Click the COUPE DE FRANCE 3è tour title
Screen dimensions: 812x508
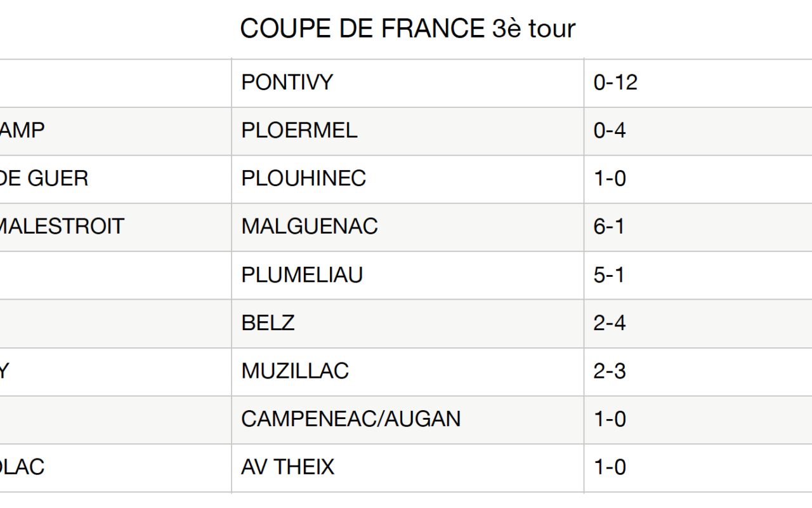(x=407, y=29)
